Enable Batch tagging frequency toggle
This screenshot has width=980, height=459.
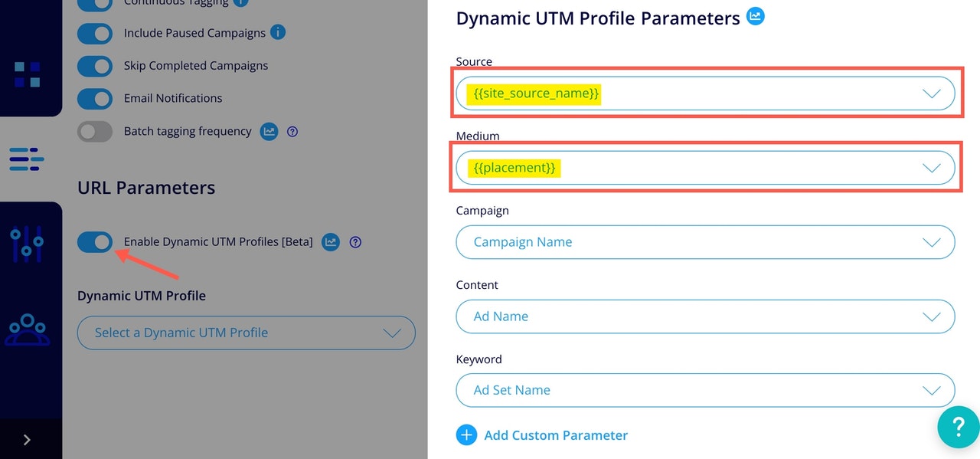tap(95, 132)
